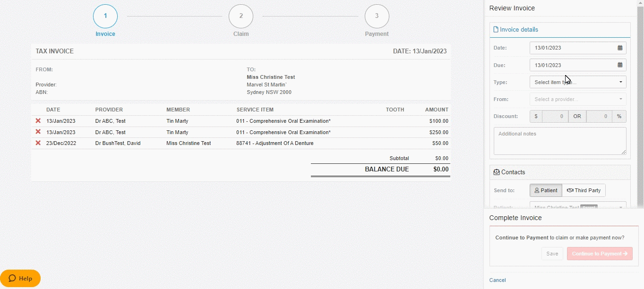Click Miss Christine Test member cell
Image resolution: width=644 pixels, height=289 pixels.
tap(189, 143)
